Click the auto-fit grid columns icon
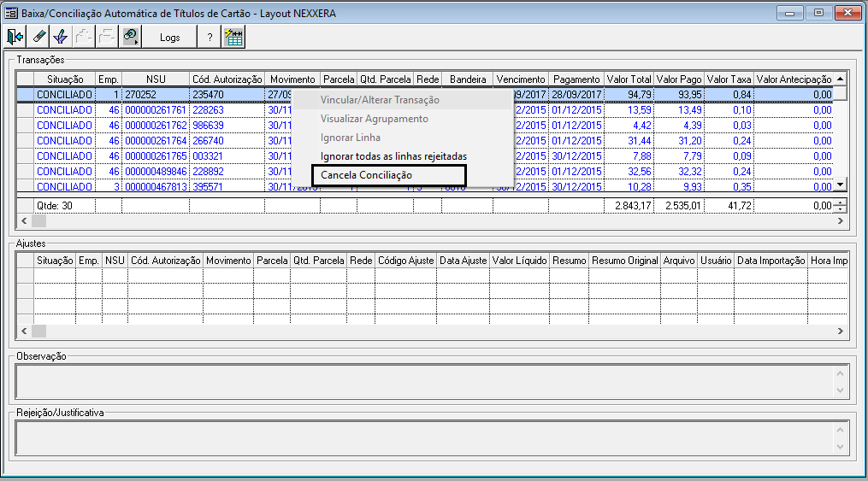This screenshot has height=481, width=868. click(x=234, y=37)
